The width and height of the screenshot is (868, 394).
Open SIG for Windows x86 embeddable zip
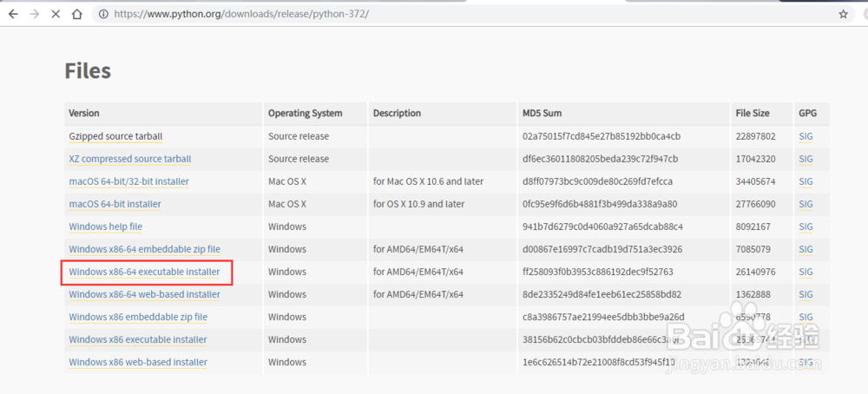click(x=806, y=317)
